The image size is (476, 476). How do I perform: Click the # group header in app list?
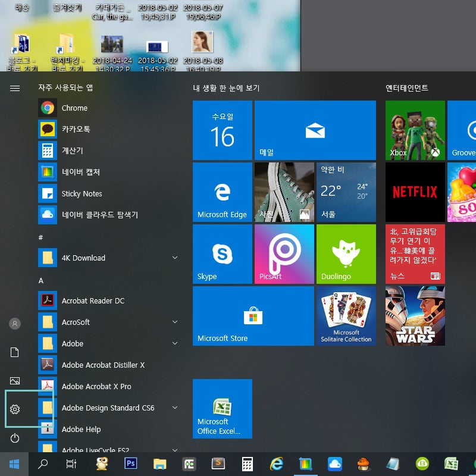click(40, 237)
